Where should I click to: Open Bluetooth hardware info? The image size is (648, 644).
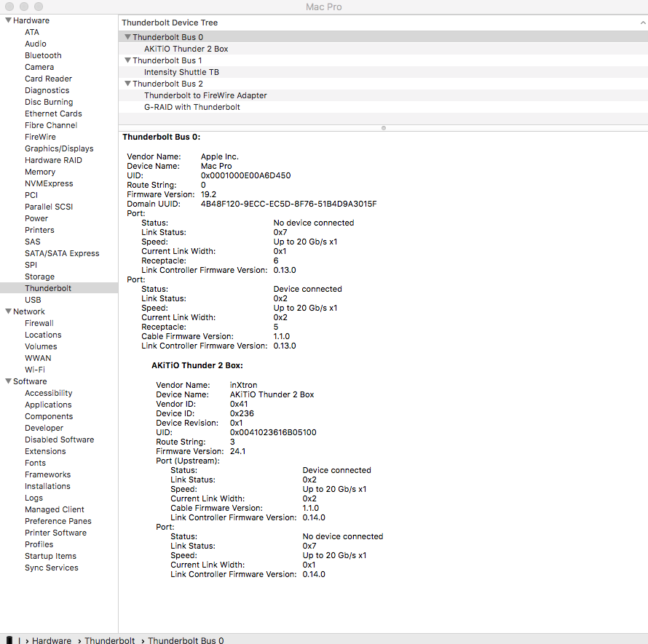tap(43, 55)
